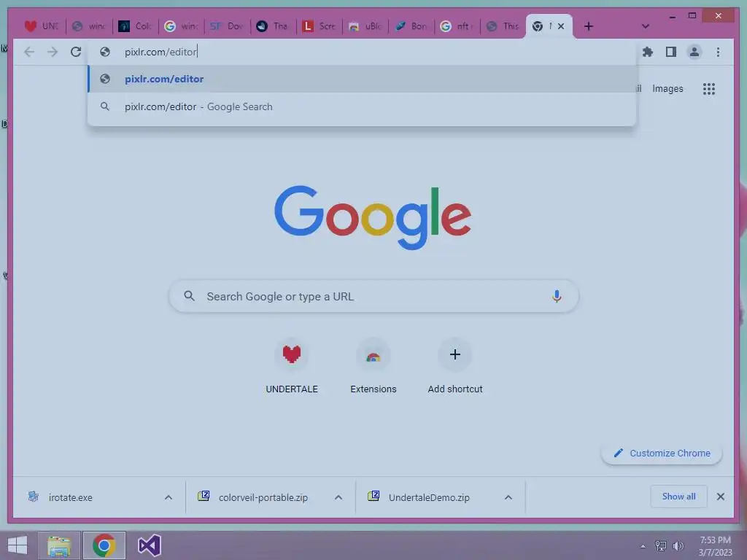The image size is (747, 560).
Task: Click the Customize Chrome button
Action: pyautogui.click(x=662, y=453)
